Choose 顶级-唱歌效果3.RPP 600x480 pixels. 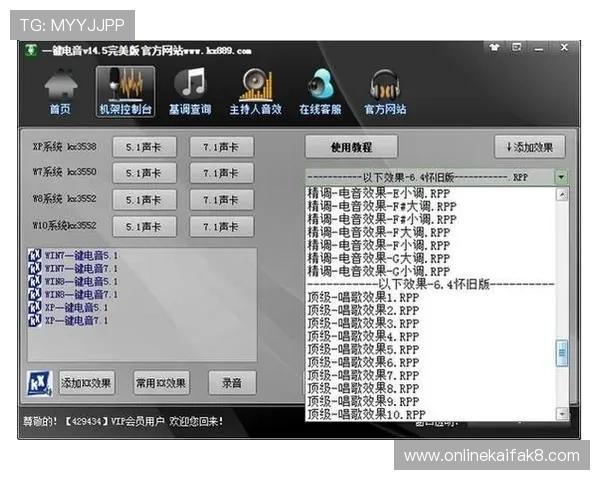pyautogui.click(x=430, y=324)
